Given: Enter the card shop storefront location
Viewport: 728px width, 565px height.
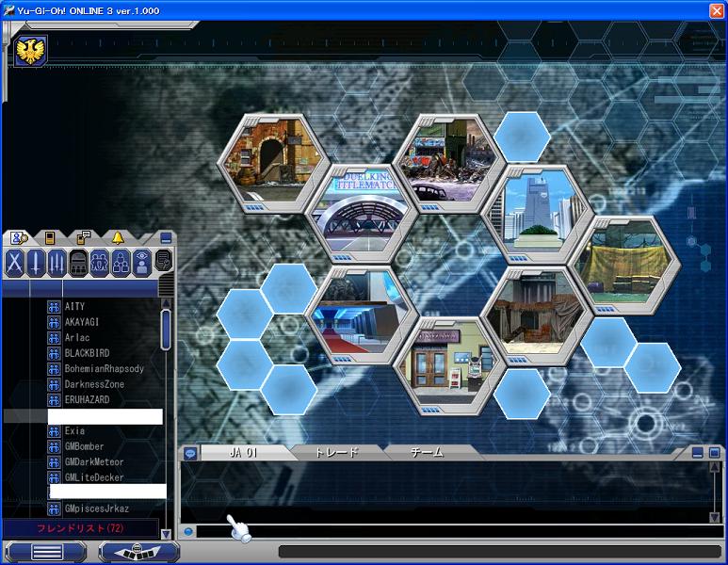Looking at the screenshot, I should (449, 365).
